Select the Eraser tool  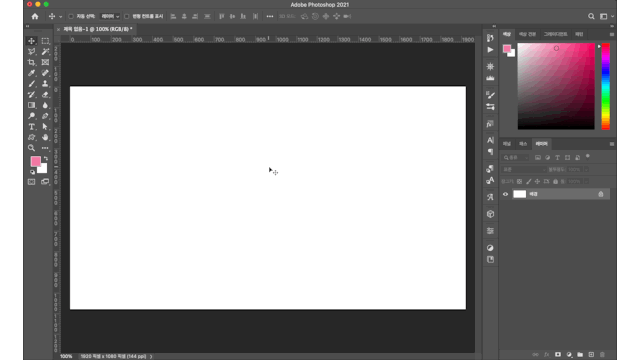45,95
